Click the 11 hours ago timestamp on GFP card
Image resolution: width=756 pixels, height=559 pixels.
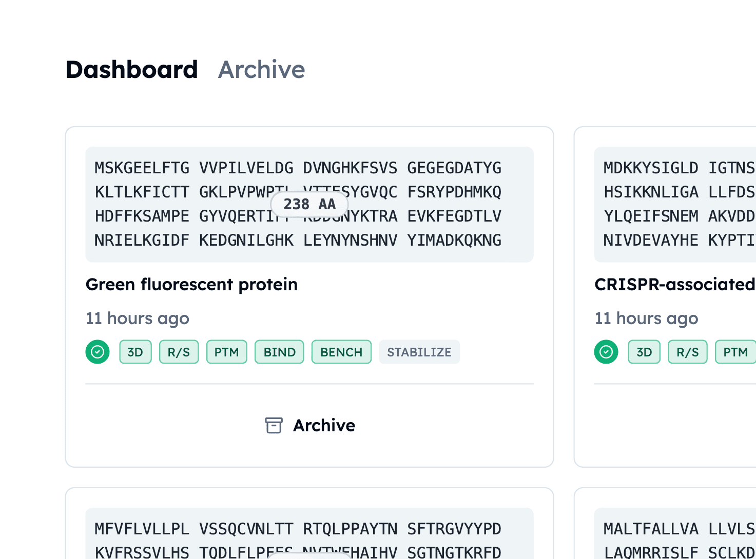[137, 318]
